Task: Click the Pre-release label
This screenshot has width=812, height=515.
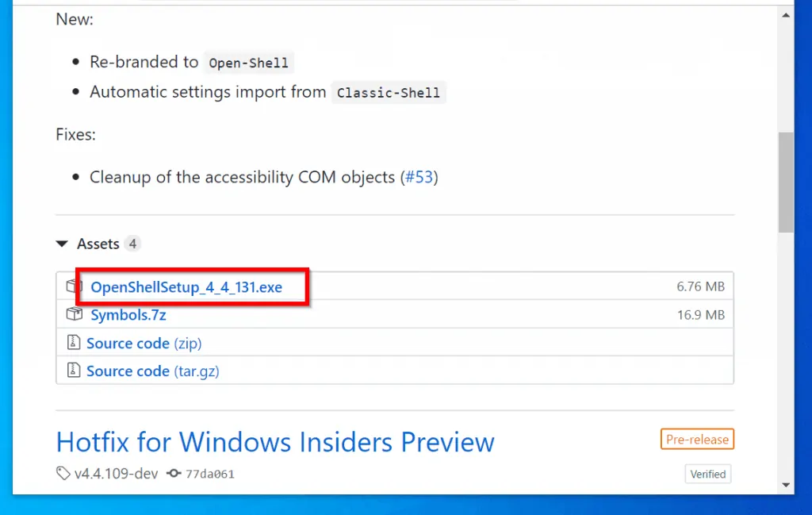Action: point(697,439)
